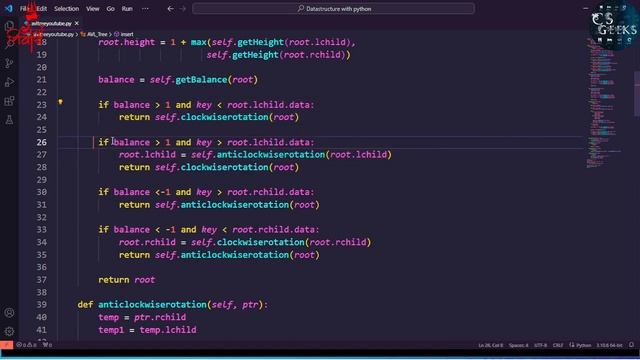Open the Testing flask view
This screenshot has height=360, width=640.
(x=9, y=120)
